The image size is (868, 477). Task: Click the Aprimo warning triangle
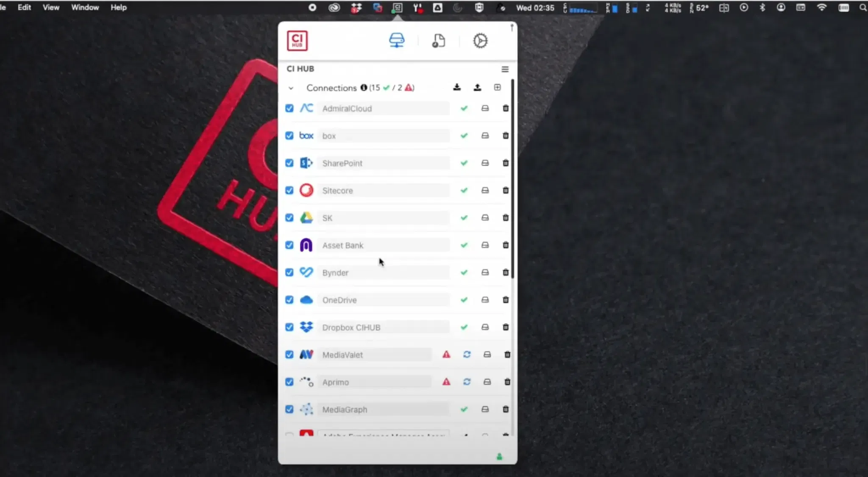pyautogui.click(x=446, y=382)
